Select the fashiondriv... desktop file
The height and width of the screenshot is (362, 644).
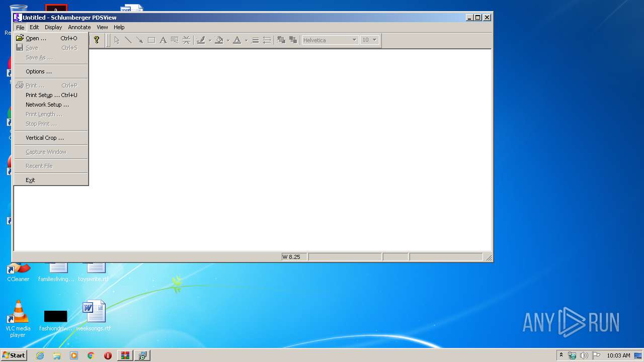[x=55, y=321]
